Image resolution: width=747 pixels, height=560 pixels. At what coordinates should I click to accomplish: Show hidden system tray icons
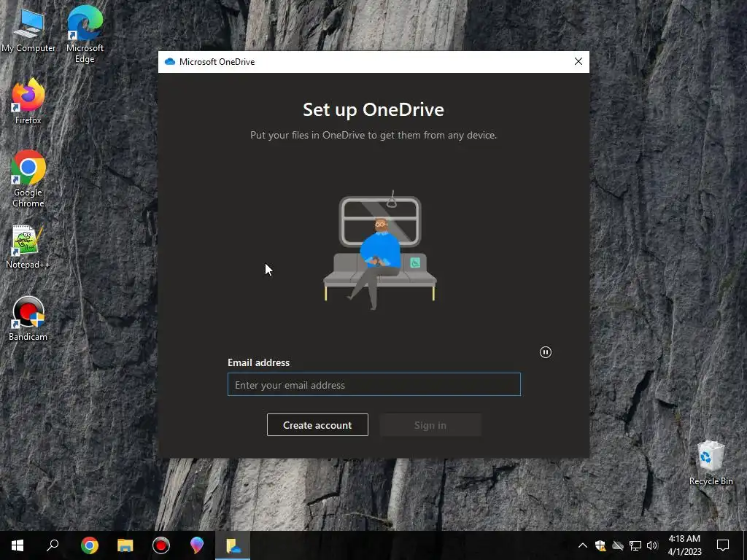(583, 545)
